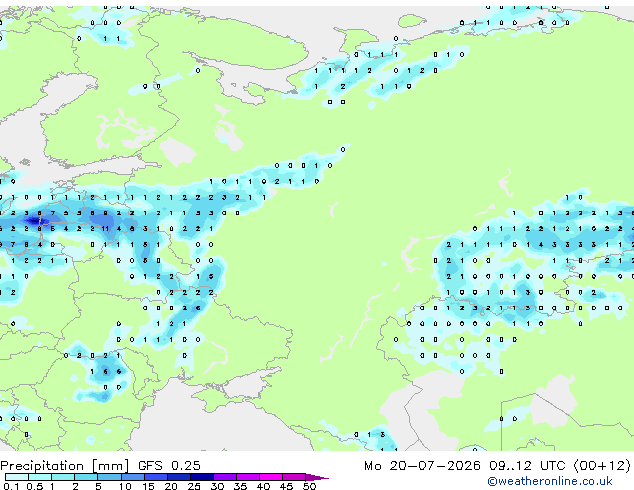Screen dimensions: 634x490
Task: Select the 10–15 mm blue legend swatch
Action: coord(132,477)
